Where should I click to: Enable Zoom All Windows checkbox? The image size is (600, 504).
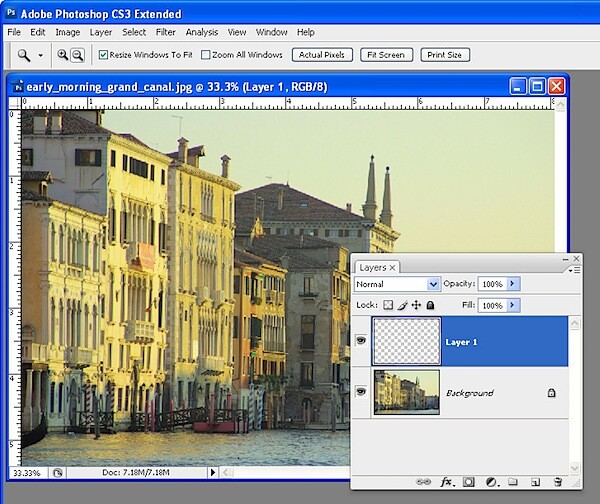(x=206, y=55)
